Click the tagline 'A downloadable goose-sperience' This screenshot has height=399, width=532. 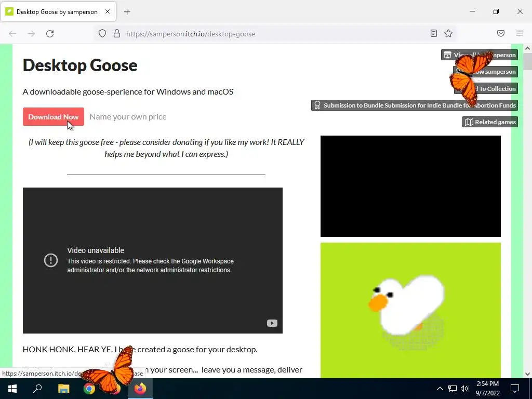coord(128,91)
